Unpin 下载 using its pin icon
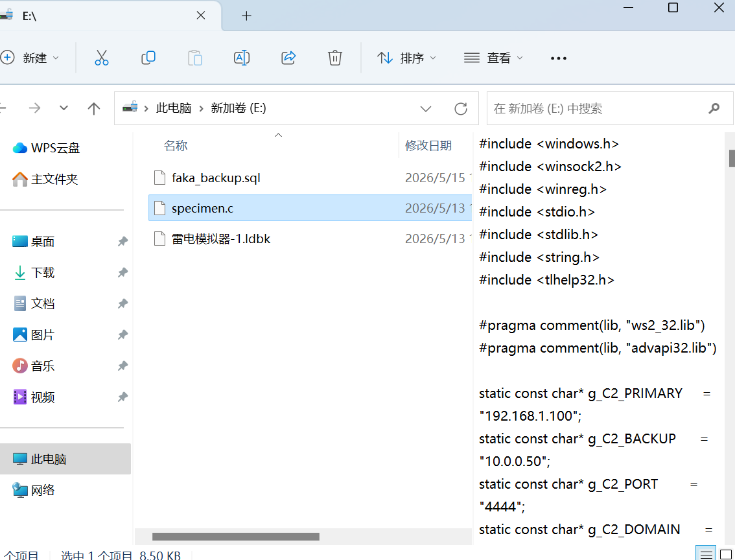The width and height of the screenshot is (735, 560). click(122, 272)
